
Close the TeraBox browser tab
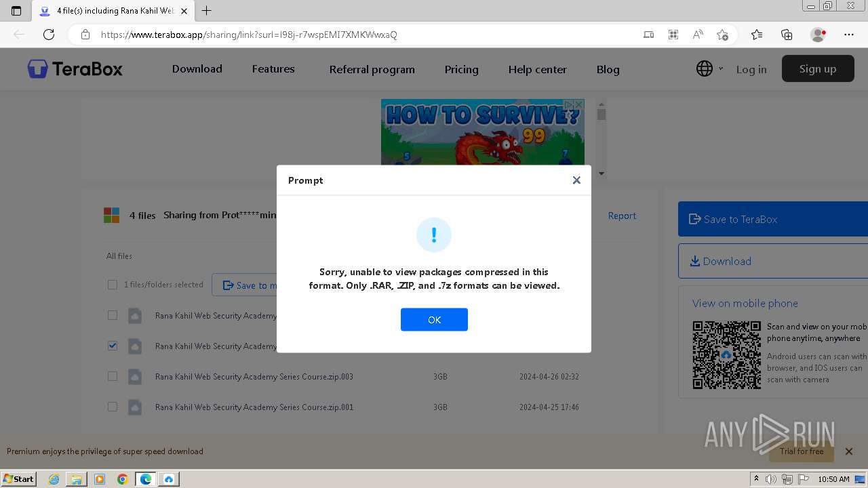click(x=184, y=11)
